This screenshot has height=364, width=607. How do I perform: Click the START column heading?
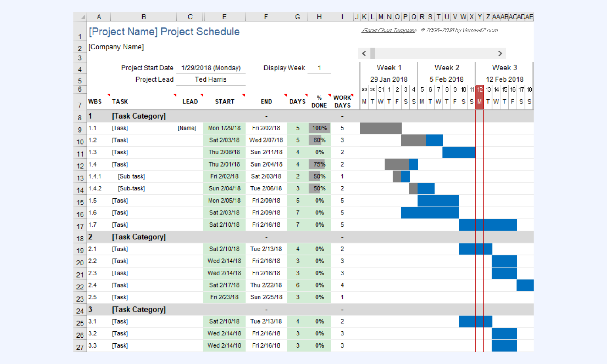[x=225, y=102]
